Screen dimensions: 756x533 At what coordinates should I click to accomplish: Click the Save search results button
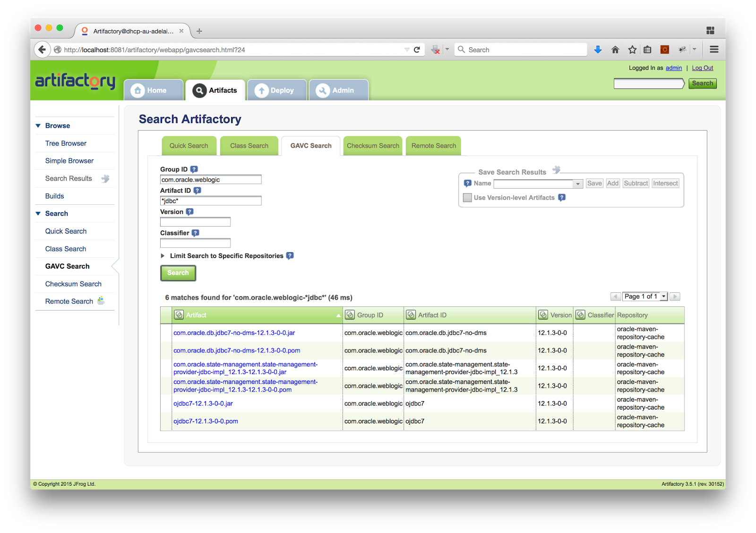coord(594,183)
